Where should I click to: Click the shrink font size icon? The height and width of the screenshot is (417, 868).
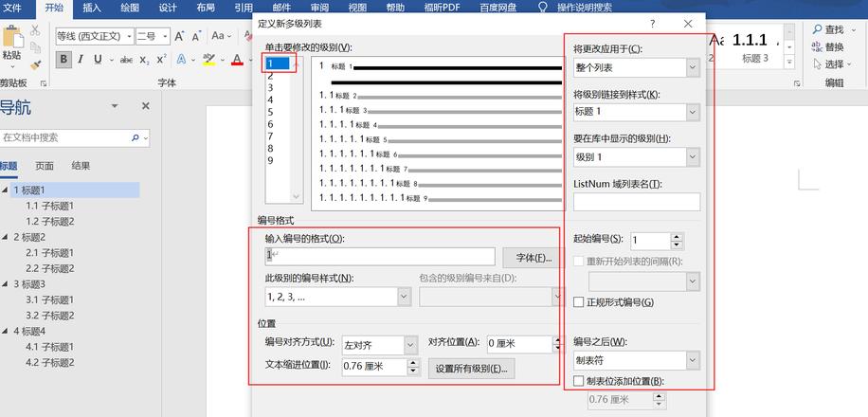tap(196, 37)
